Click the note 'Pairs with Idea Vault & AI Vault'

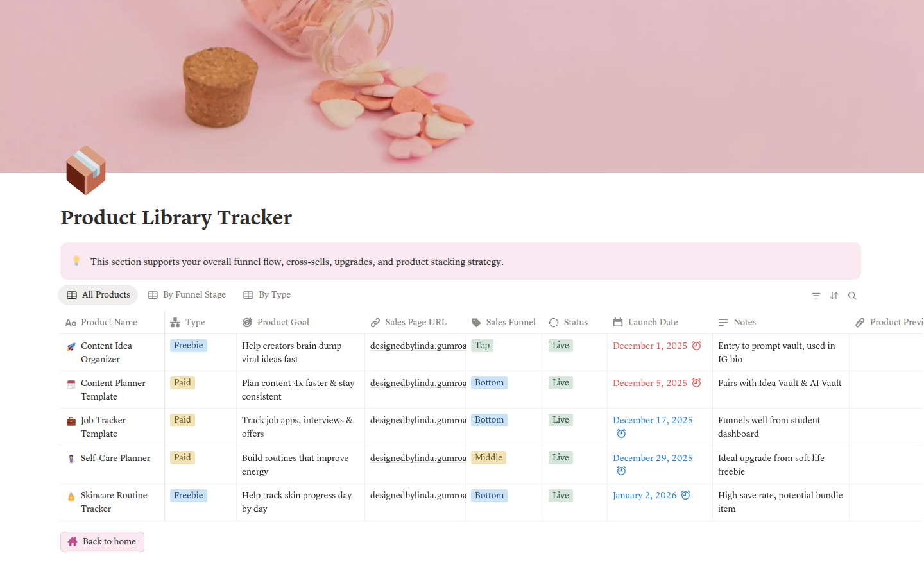[x=780, y=383]
